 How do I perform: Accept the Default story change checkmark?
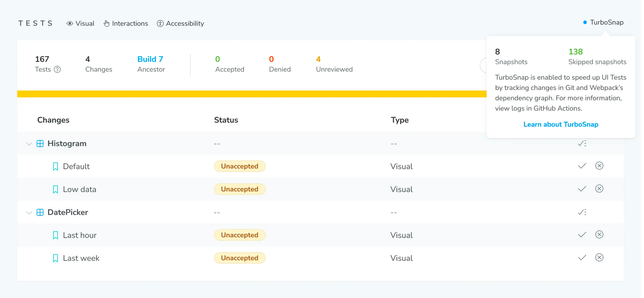pyautogui.click(x=582, y=166)
